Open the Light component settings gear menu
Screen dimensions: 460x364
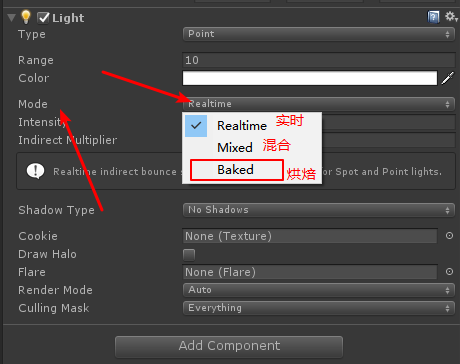click(451, 16)
